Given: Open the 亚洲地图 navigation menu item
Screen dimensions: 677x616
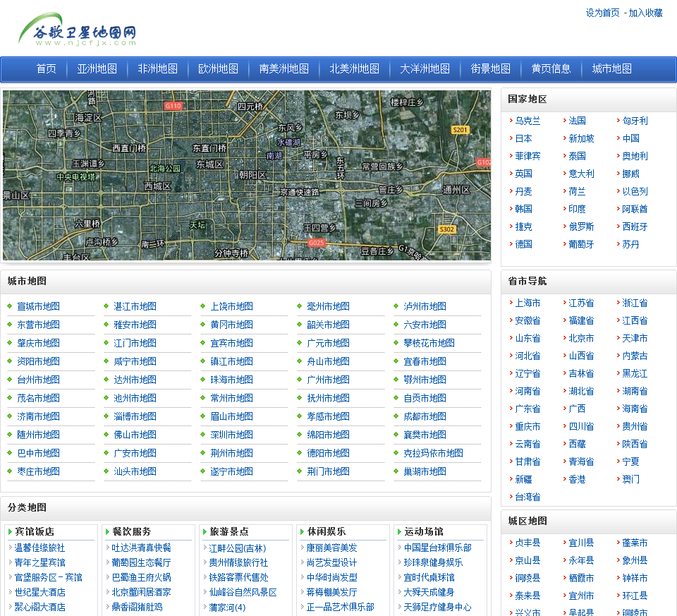Looking at the screenshot, I should tap(97, 69).
